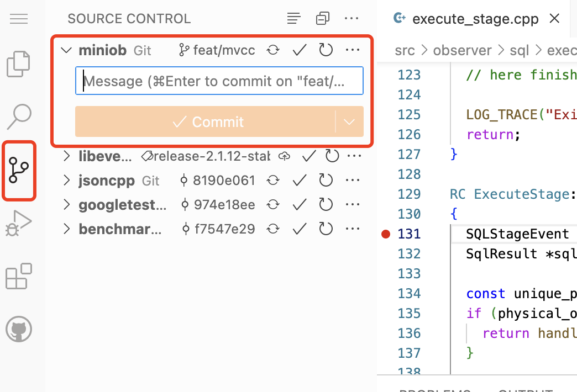Open the Extensions view
This screenshot has height=392, width=577.
coord(19,276)
